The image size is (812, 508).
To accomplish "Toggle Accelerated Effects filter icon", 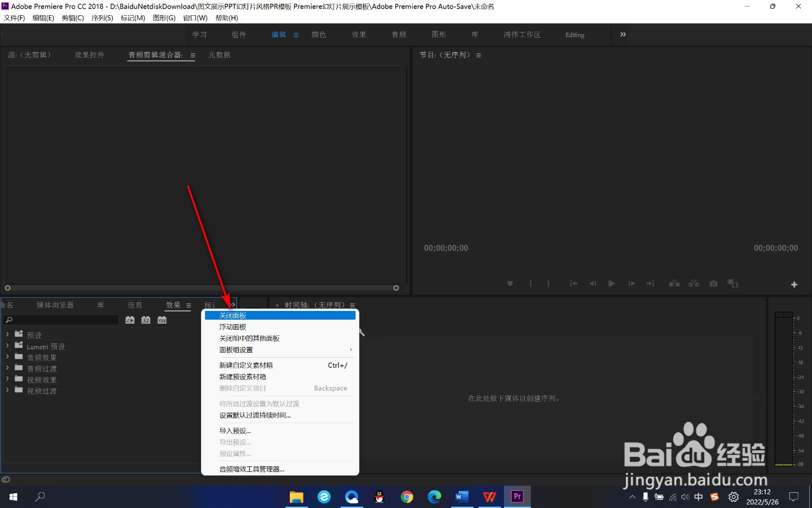I will [x=130, y=320].
